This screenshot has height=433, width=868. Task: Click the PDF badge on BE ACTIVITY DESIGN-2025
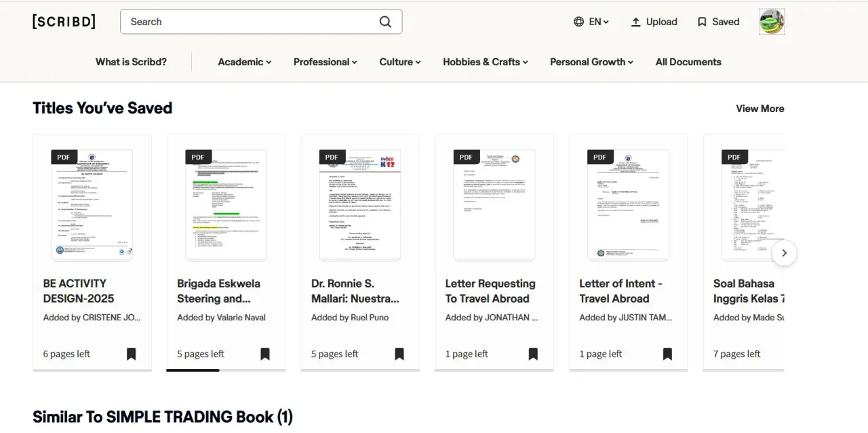[x=64, y=157]
